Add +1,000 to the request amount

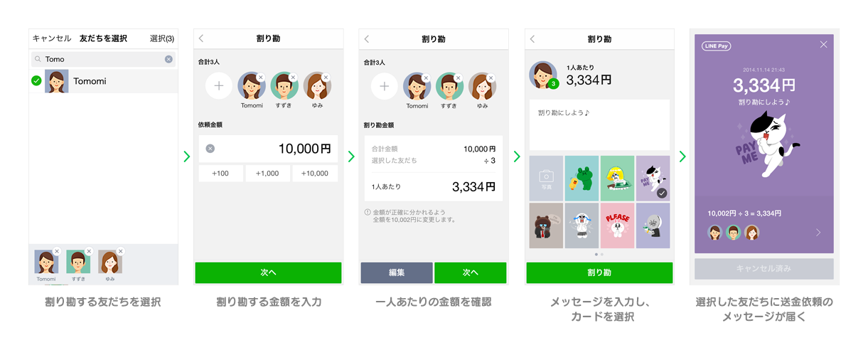coord(267,173)
